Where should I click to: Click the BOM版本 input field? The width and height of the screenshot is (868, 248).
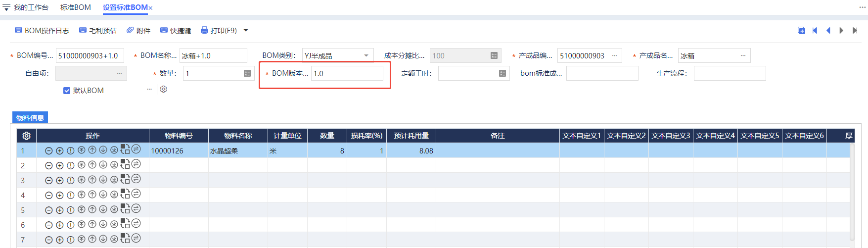[x=347, y=74]
